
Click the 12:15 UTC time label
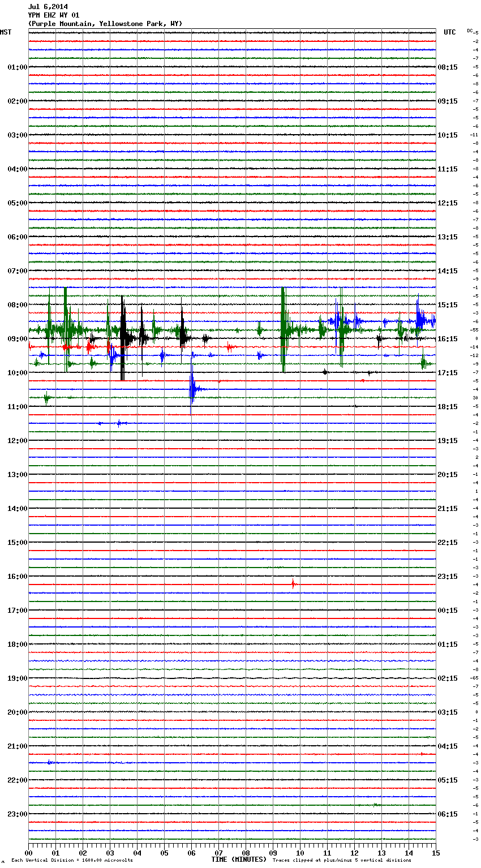point(448,203)
